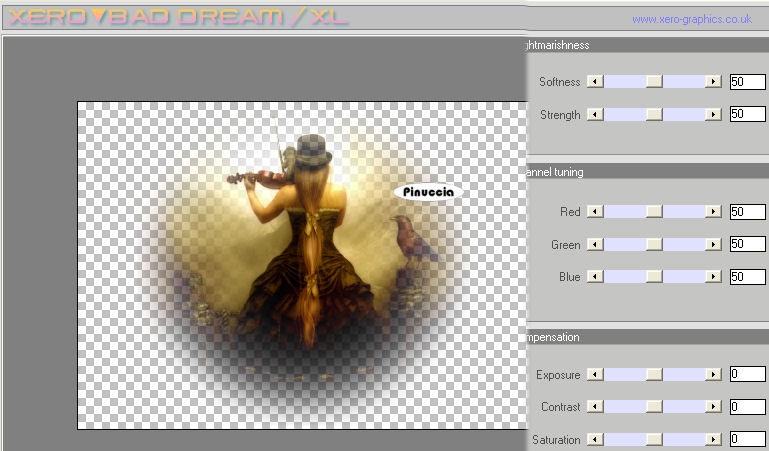The image size is (769, 451).
Task: Click the Softness slider thumb
Action: pos(654,81)
